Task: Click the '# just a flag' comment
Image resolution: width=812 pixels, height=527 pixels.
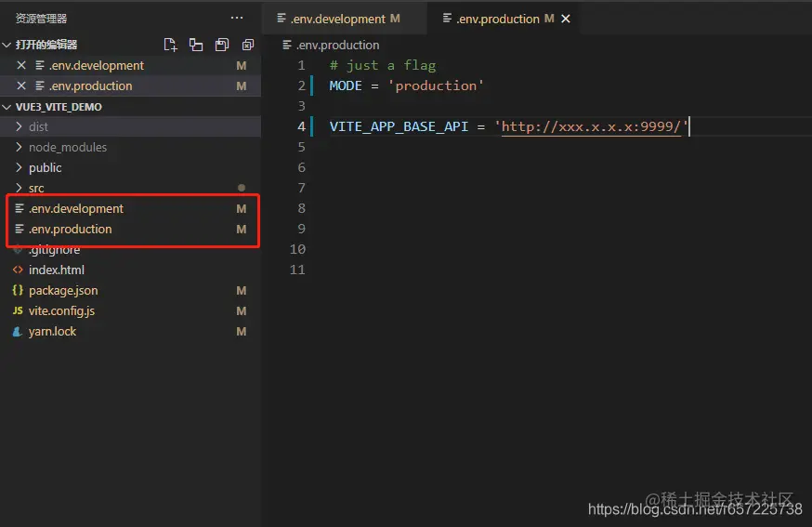Action: 383,65
